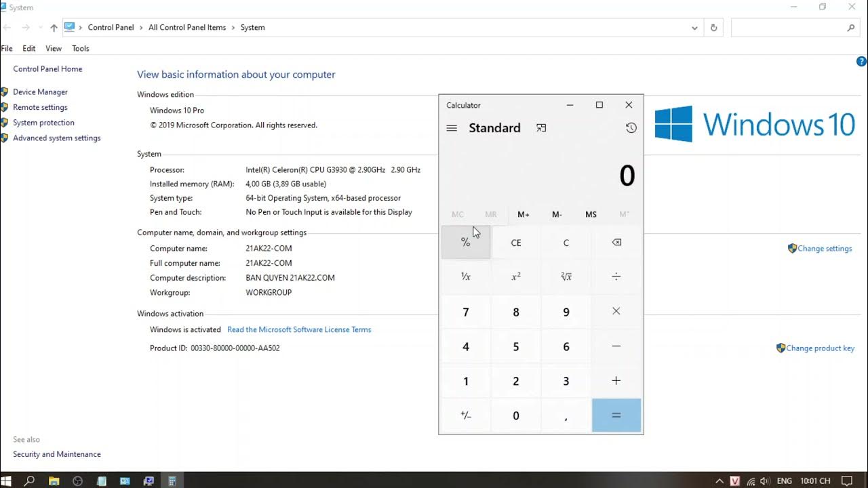Click digit 4 on Calculator
The height and width of the screenshot is (488, 868).
click(466, 346)
